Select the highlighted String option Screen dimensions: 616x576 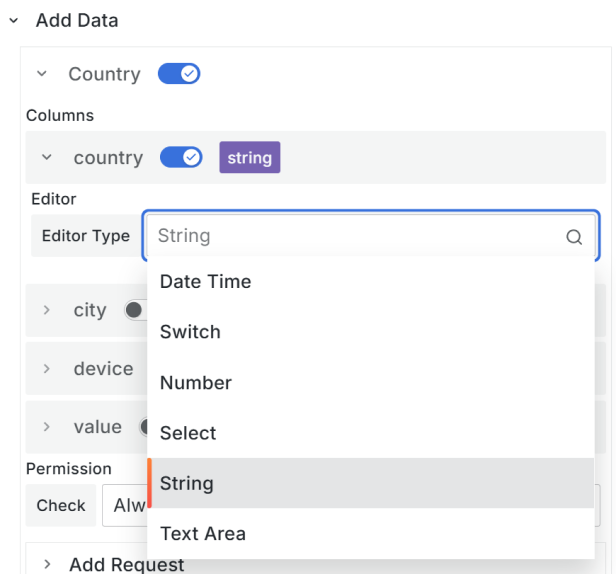(x=187, y=483)
